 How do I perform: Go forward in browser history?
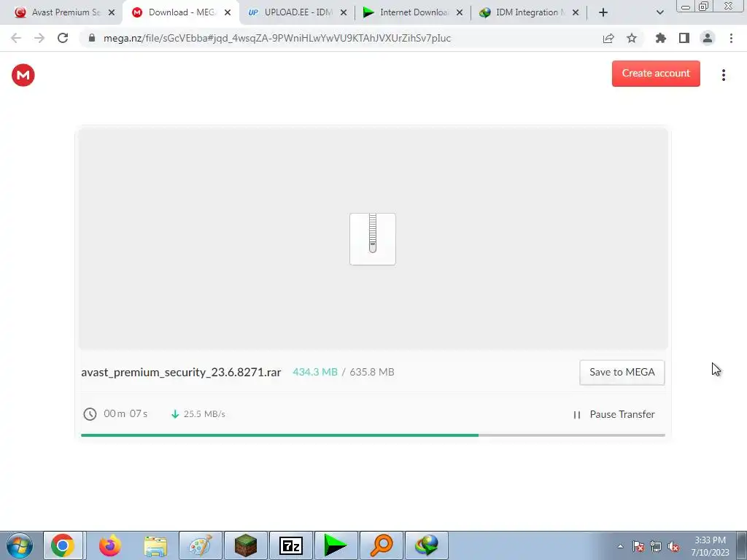(x=39, y=38)
